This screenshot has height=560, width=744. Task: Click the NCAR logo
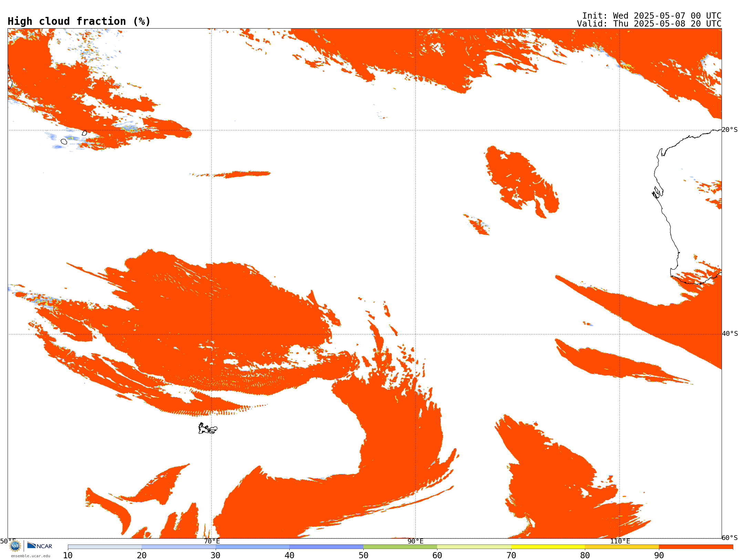click(x=40, y=546)
